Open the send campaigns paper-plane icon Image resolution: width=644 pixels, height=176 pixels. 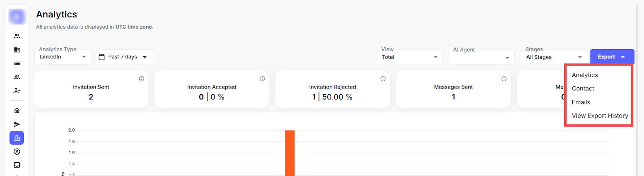(x=17, y=124)
